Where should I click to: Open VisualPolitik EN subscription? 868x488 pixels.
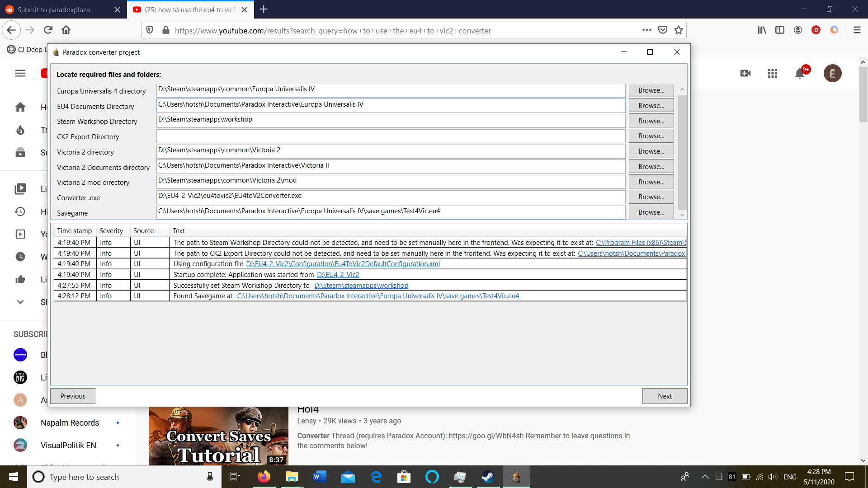[68, 446]
